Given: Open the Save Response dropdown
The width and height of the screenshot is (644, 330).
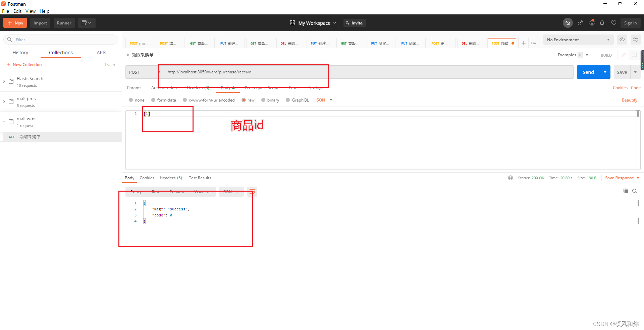Looking at the screenshot, I should click(x=622, y=178).
